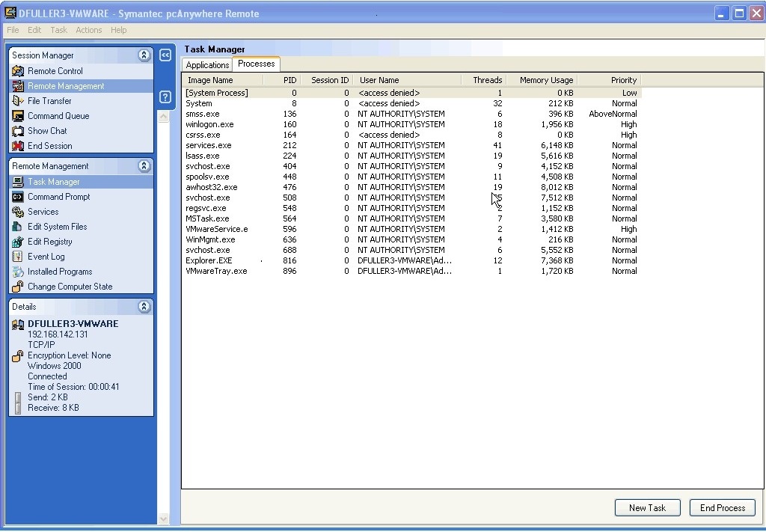Select the Task Manager icon
The image size is (766, 532).
pyautogui.click(x=18, y=182)
